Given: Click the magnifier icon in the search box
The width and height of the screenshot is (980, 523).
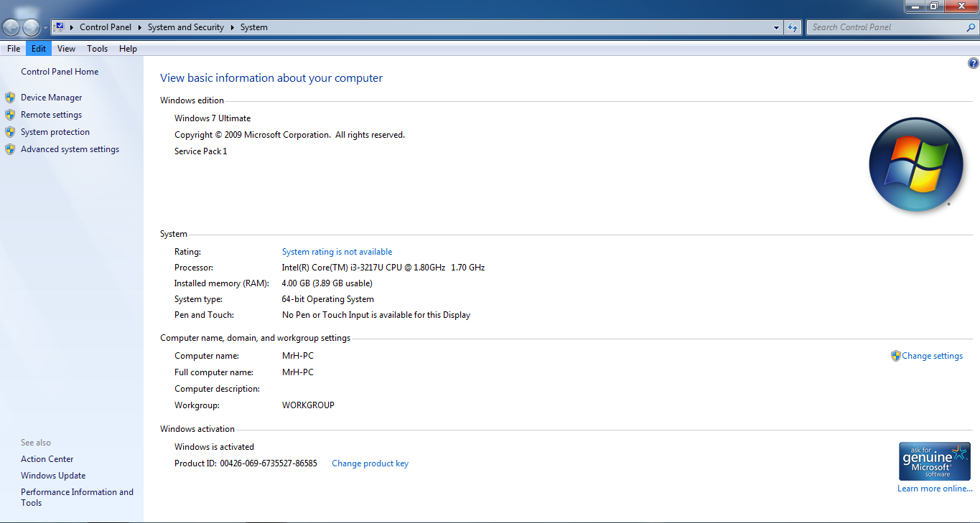Looking at the screenshot, I should pos(971,27).
